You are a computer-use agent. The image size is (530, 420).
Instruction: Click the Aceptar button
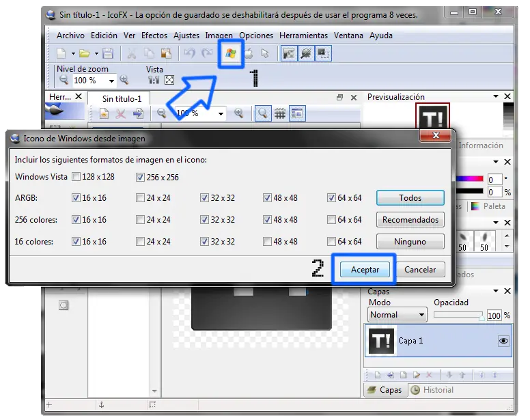pos(365,270)
